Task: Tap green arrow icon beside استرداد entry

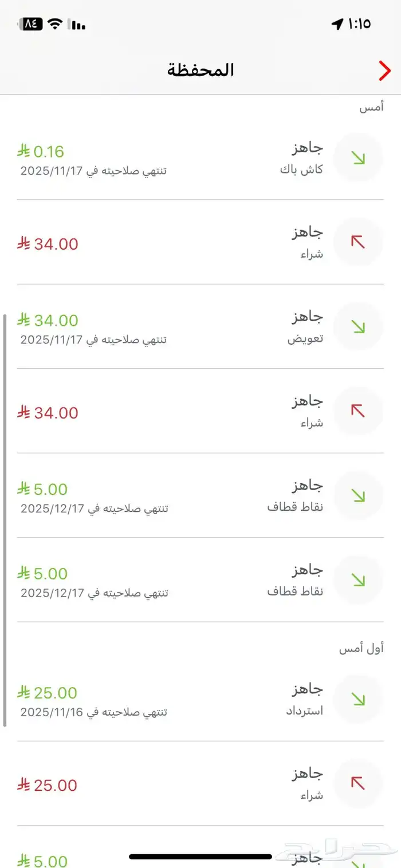Action: pyautogui.click(x=359, y=699)
